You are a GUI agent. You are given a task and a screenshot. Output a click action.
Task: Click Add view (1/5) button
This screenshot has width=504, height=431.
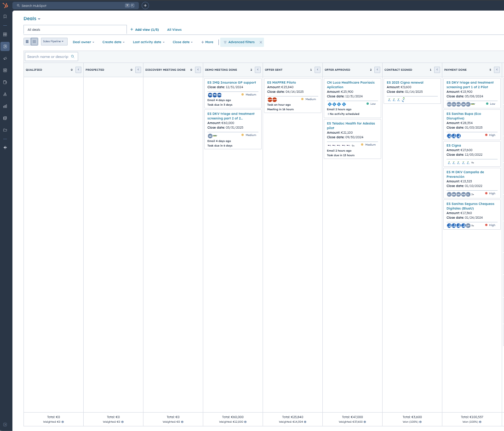144,30
